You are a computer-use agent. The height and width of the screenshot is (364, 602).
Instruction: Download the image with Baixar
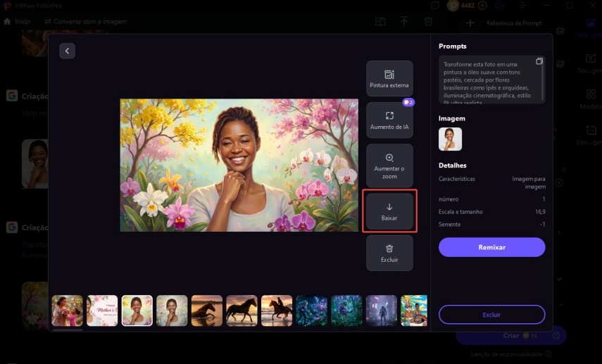(389, 211)
